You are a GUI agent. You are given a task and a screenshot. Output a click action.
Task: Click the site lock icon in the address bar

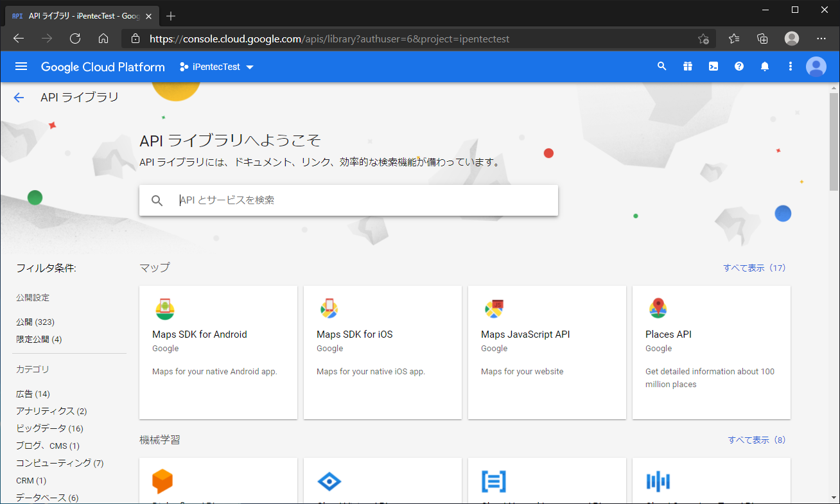[x=135, y=39]
